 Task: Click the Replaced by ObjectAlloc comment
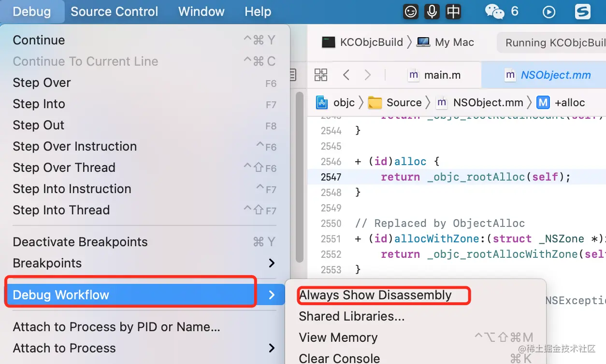point(439,224)
